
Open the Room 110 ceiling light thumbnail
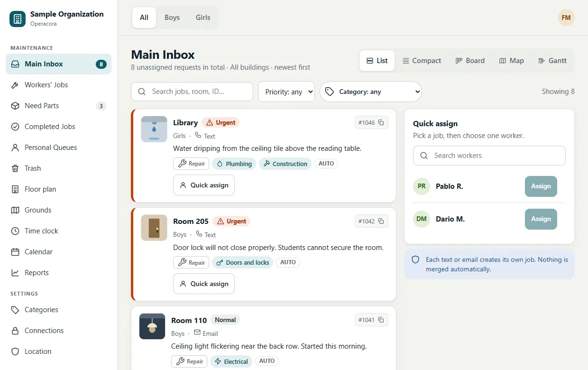(x=152, y=326)
